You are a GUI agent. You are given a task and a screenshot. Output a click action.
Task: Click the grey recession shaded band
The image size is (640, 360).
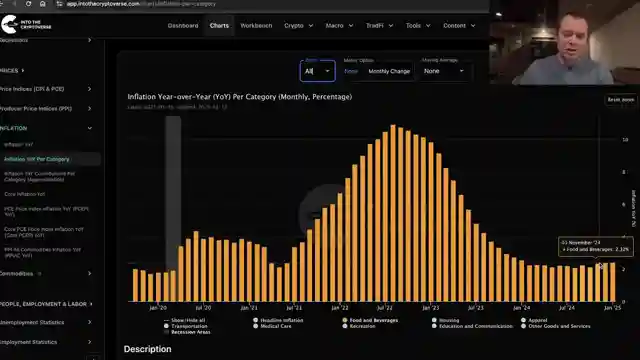click(x=173, y=193)
